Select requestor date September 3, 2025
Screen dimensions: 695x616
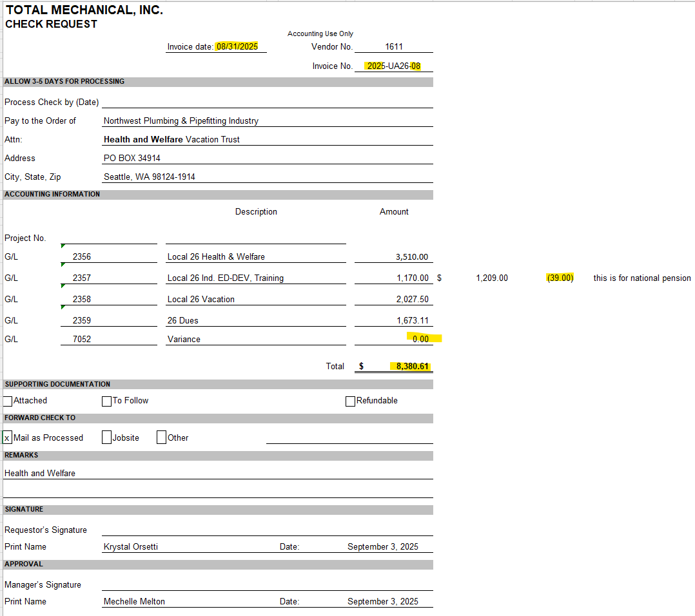[383, 547]
